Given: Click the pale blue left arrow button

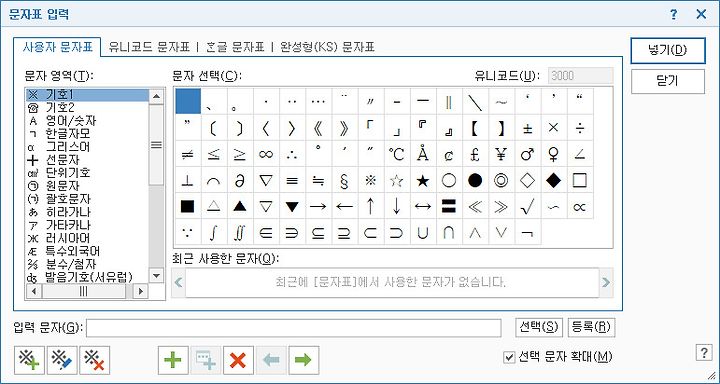Looking at the screenshot, I should click(271, 360).
